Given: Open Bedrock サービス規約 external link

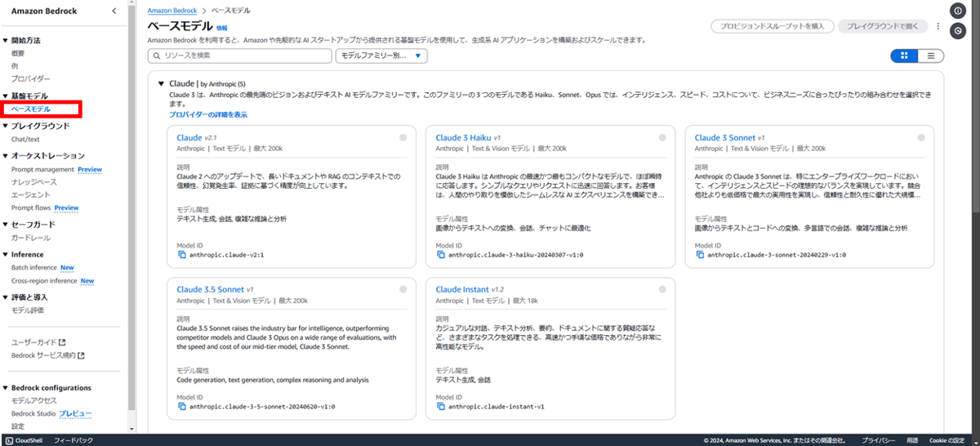Looking at the screenshot, I should tap(48, 355).
